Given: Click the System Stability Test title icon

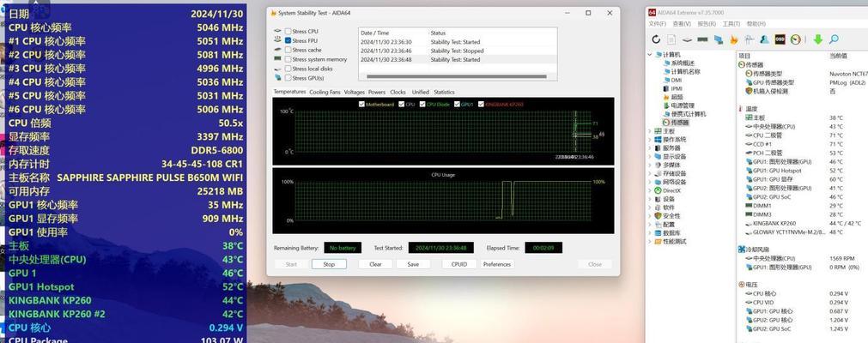Looking at the screenshot, I should (x=273, y=13).
